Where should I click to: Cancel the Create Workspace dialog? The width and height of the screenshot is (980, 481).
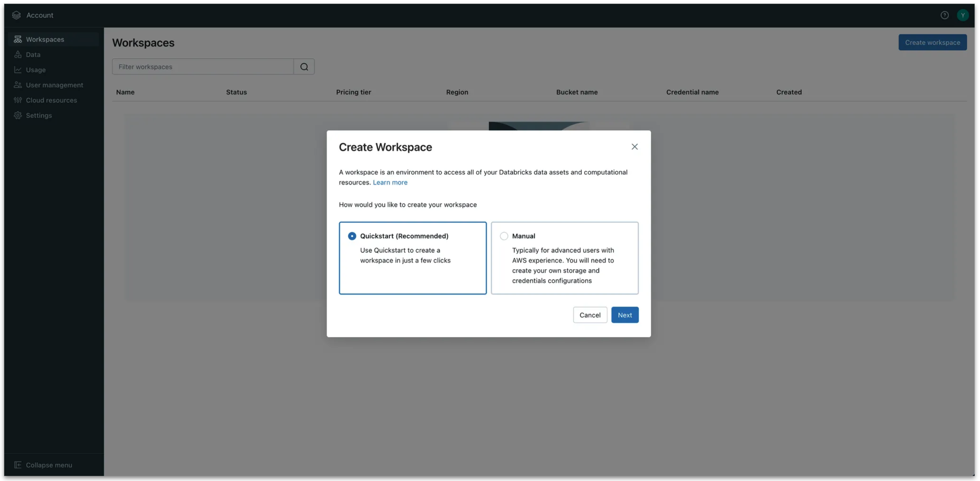[589, 315]
